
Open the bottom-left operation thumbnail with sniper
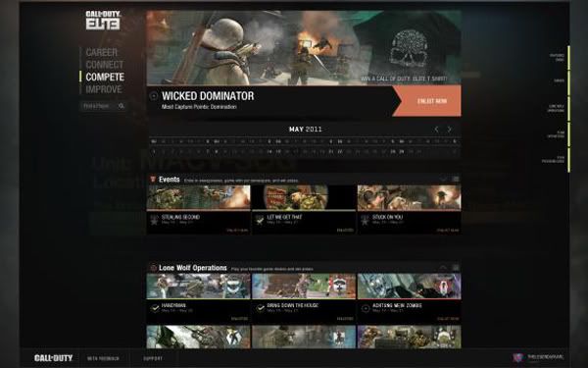198,337
